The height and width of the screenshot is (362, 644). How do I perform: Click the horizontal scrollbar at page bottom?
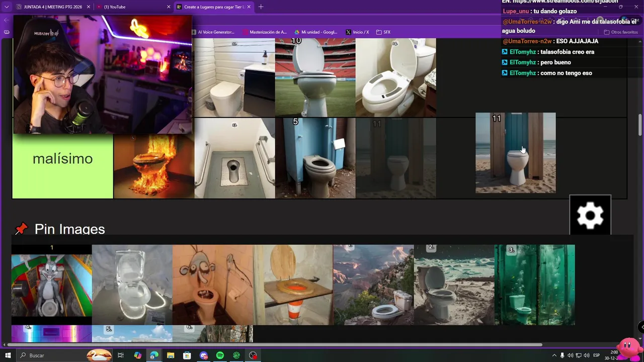click(x=274, y=345)
